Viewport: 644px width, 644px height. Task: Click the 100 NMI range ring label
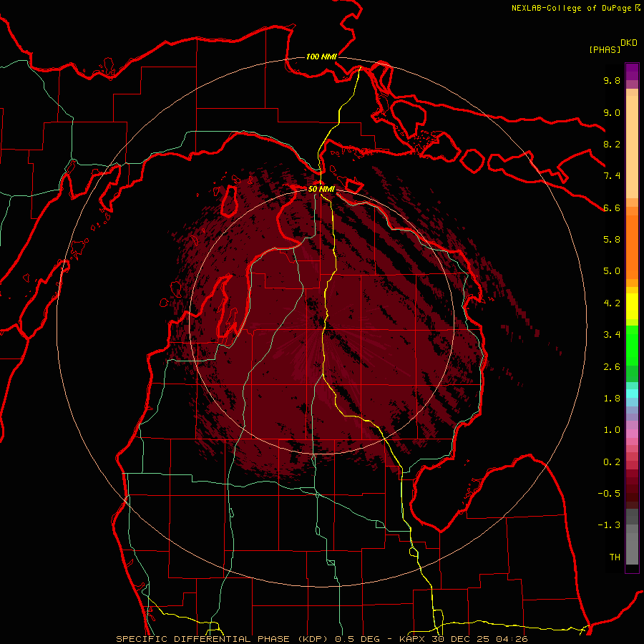[x=321, y=57]
